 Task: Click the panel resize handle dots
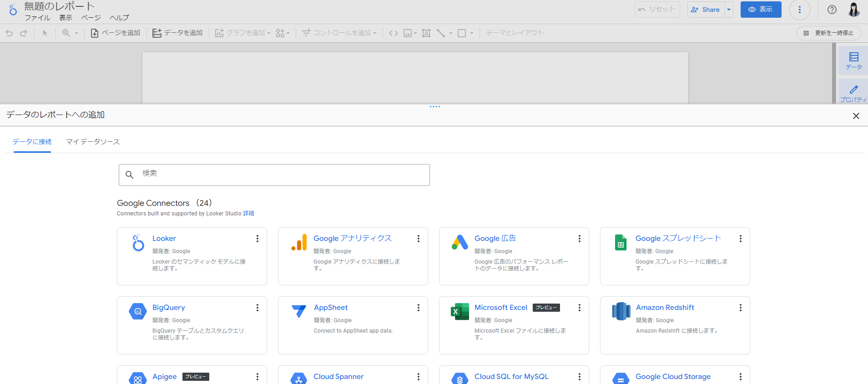coord(435,107)
